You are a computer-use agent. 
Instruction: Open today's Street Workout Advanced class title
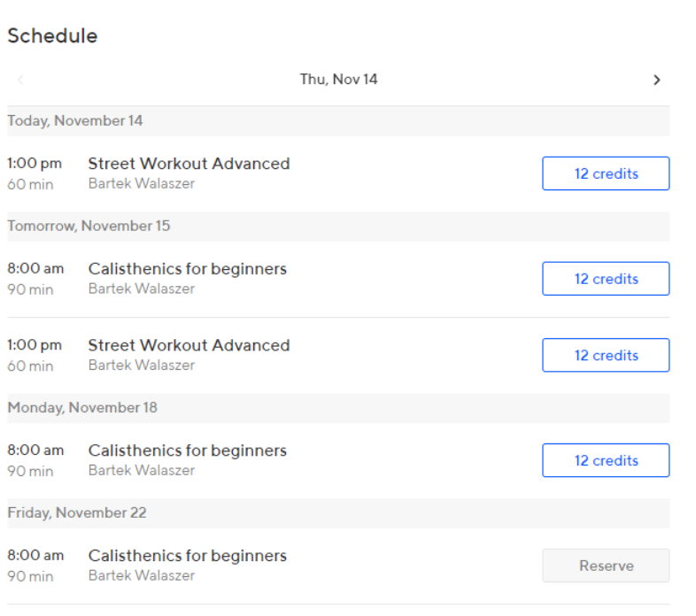tap(189, 164)
